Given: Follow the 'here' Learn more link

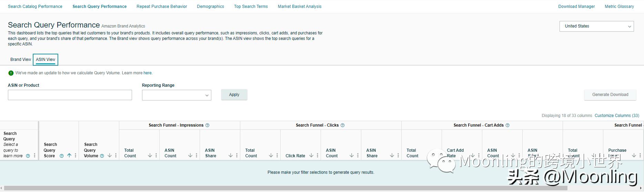Looking at the screenshot, I should click(147, 73).
